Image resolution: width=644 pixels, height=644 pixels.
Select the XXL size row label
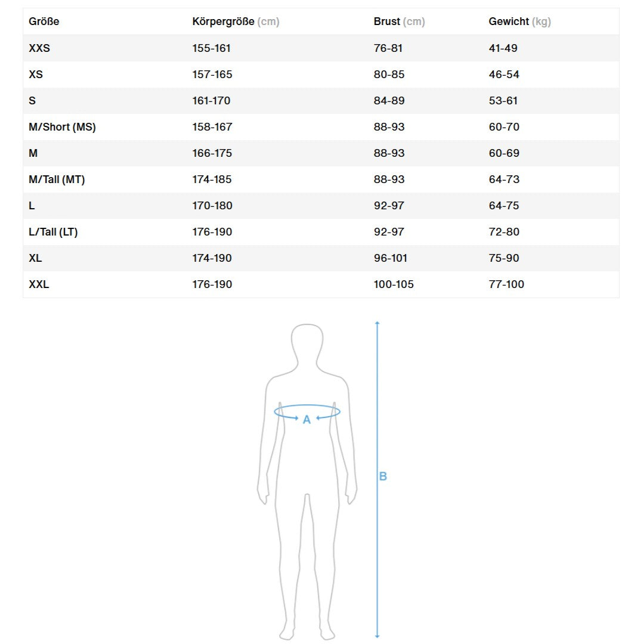tap(39, 284)
